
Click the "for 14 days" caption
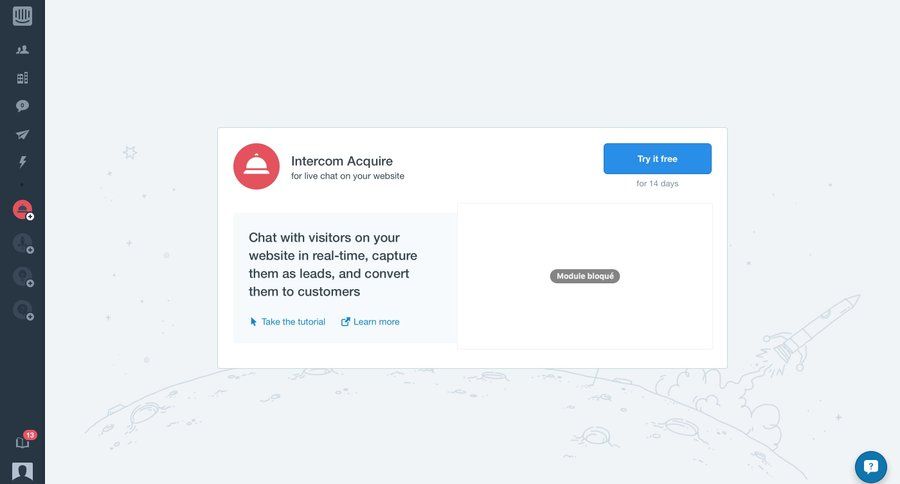[x=657, y=183]
